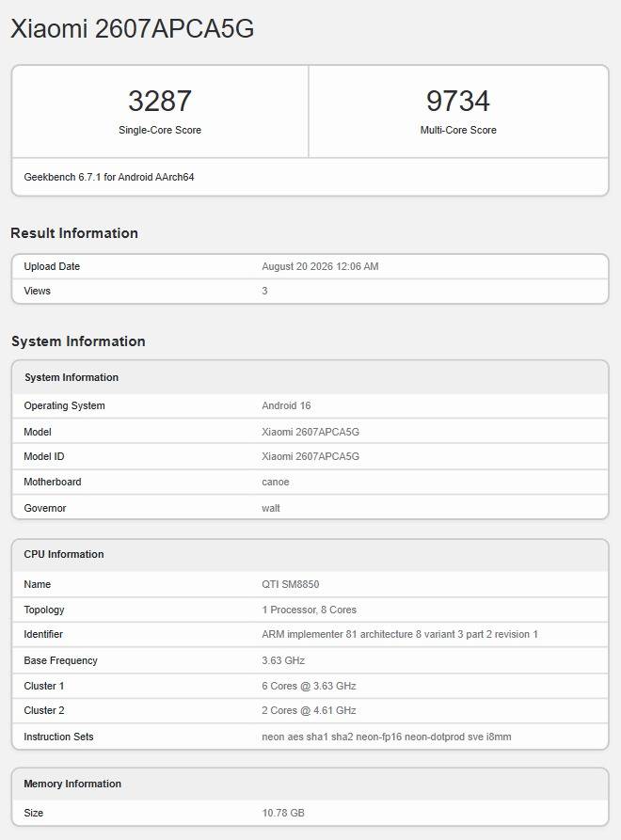Select the views count value 3
621x840 pixels.
pyautogui.click(x=264, y=291)
